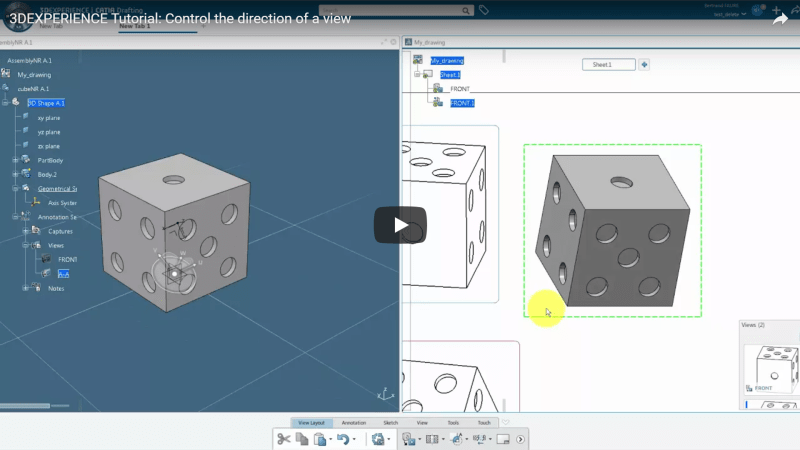Viewport: 800px width, 450px height.
Task: Select FRONT view in the drawing tree
Action: pos(460,89)
